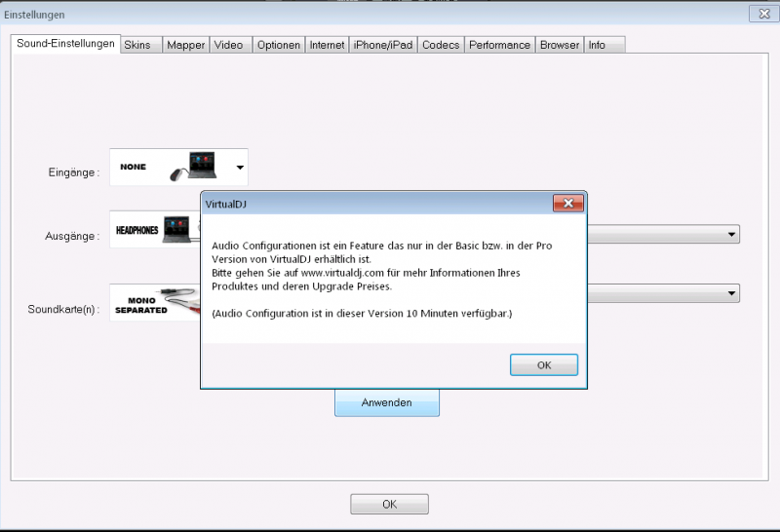Select the Codecs tab
Viewport: 780px width, 532px height.
[x=441, y=45]
